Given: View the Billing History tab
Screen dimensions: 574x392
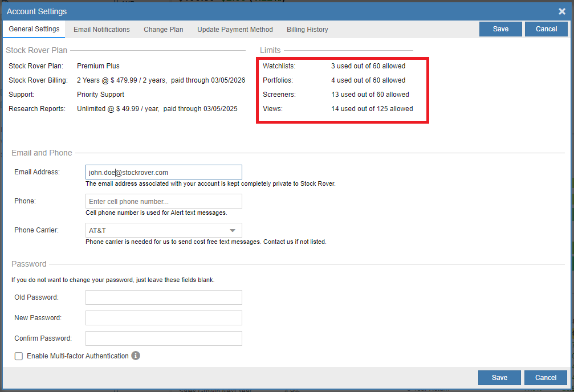Looking at the screenshot, I should (307, 29).
